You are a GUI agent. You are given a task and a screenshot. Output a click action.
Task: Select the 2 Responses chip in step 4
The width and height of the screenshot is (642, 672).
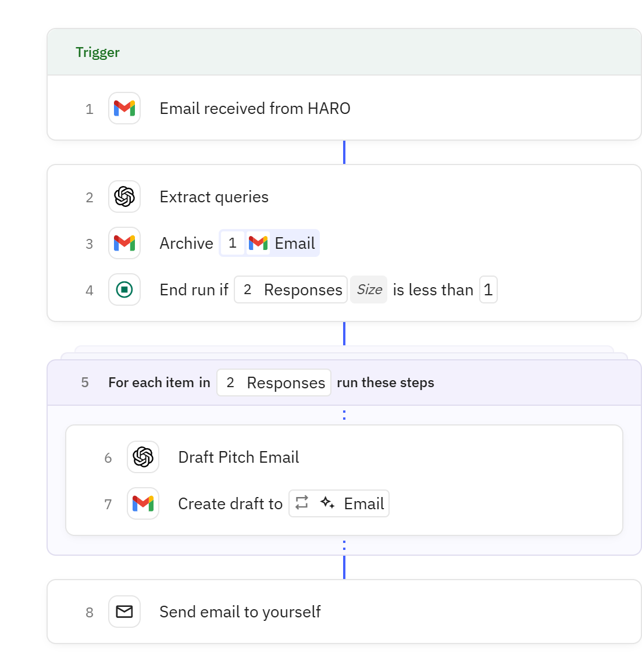[290, 289]
